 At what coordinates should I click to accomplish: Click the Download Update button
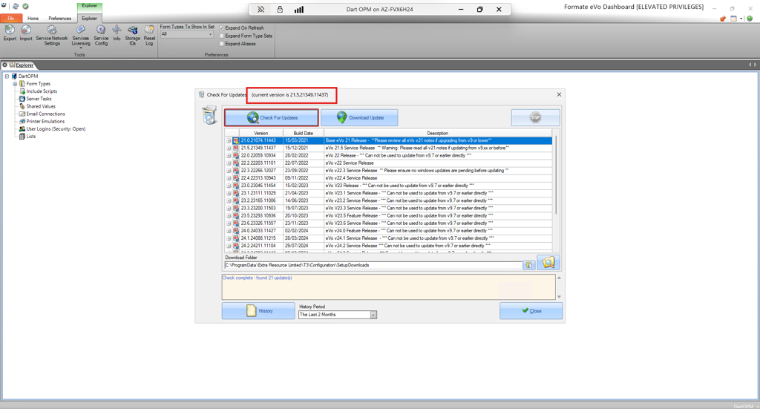point(359,118)
